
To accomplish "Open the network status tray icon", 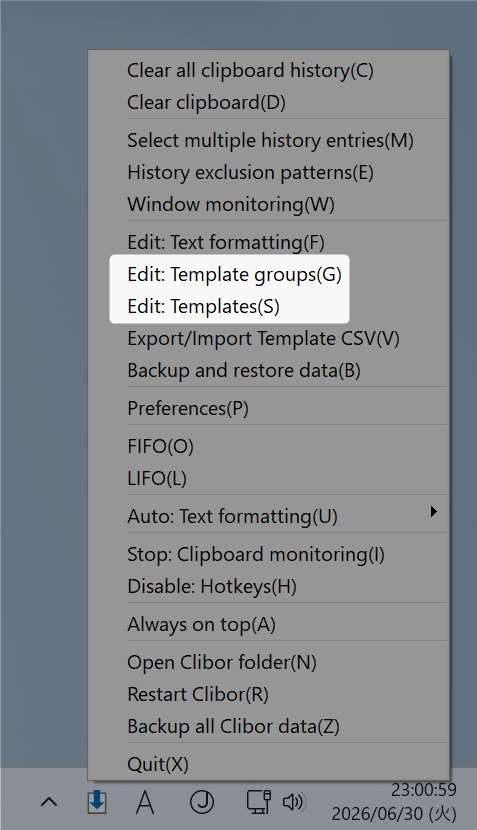I will (x=259, y=802).
